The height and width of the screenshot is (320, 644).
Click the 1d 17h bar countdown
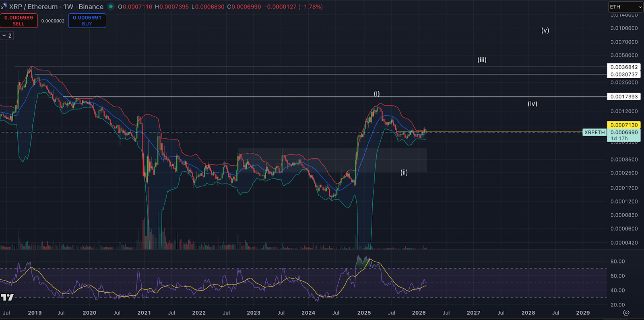[x=619, y=139]
